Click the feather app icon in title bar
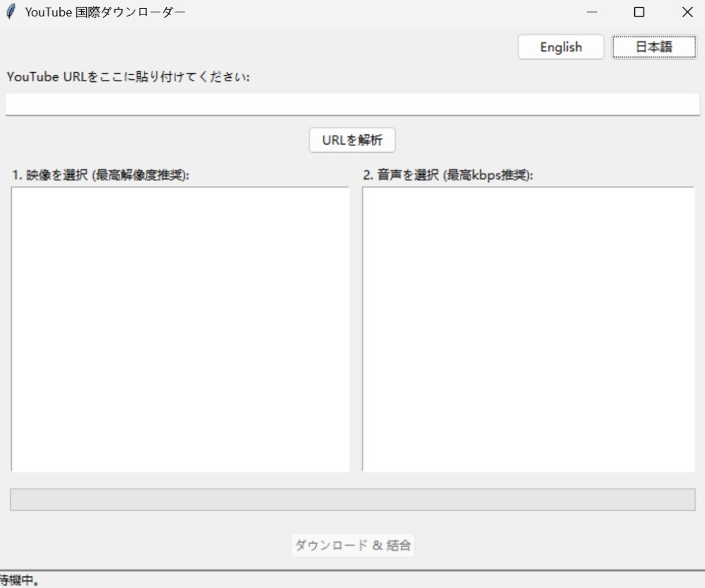 (11, 12)
